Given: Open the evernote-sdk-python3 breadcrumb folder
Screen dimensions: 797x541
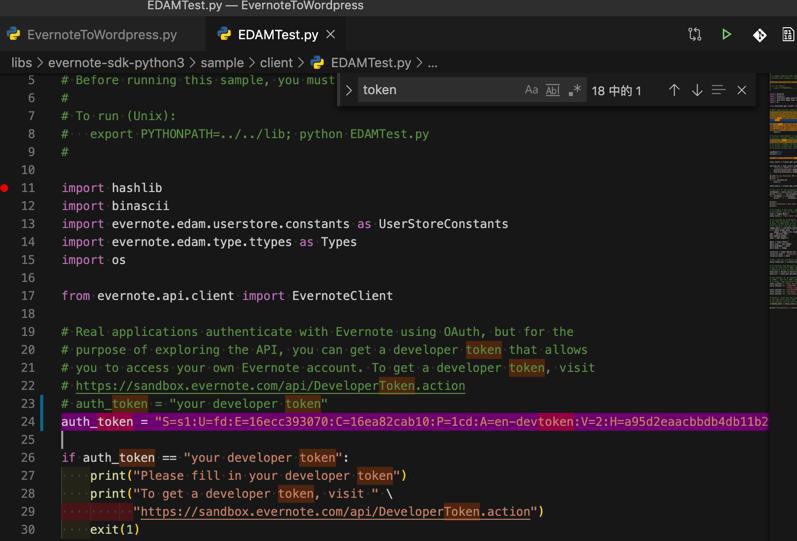Looking at the screenshot, I should pyautogui.click(x=116, y=63).
